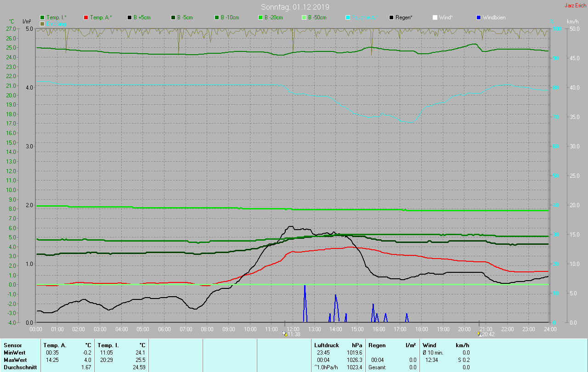The width and height of the screenshot is (588, 372).
Task: Click the red Temp. A.* legend square
Action: click(x=86, y=17)
